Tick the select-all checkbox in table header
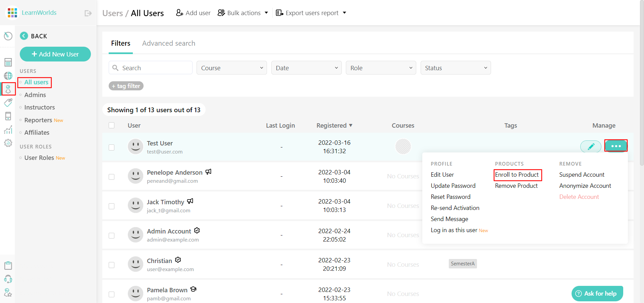 click(112, 125)
